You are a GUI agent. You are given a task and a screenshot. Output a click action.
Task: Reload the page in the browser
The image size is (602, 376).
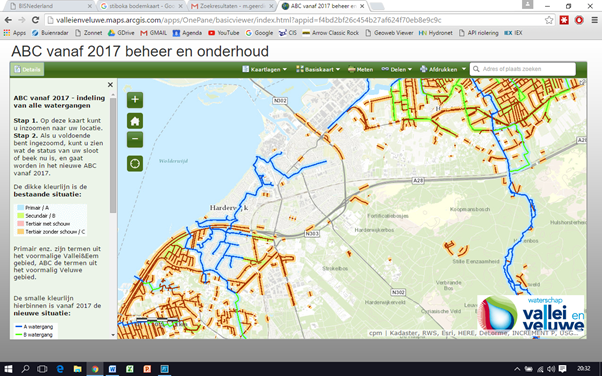coord(35,20)
